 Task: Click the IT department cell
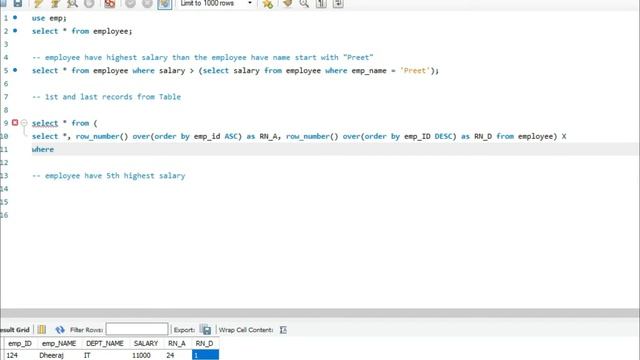(105, 355)
